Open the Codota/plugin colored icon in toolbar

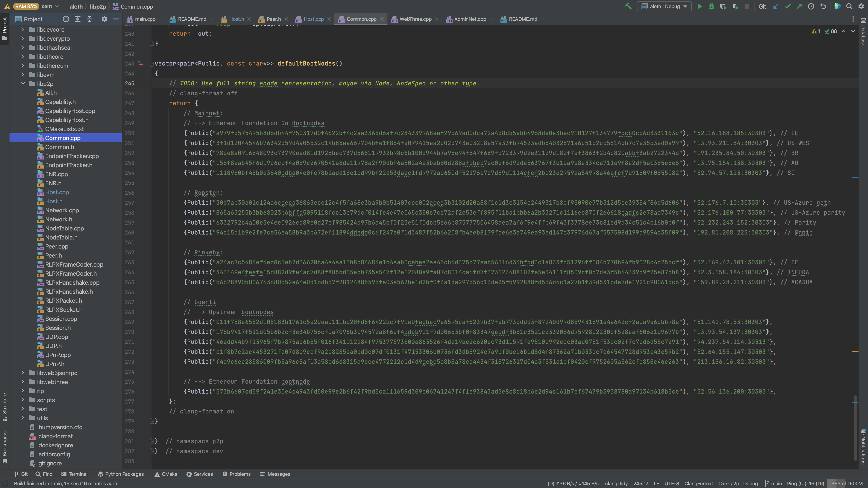click(x=837, y=6)
